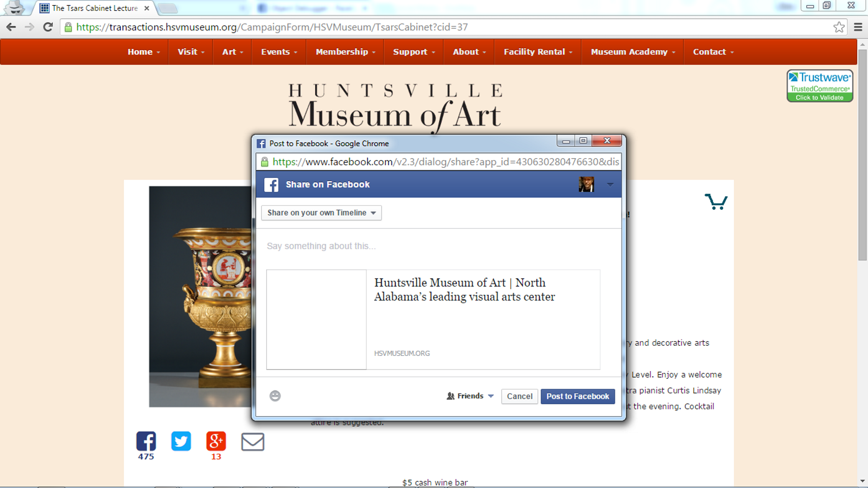
Task: Click padlock in Facebook popup address bar
Action: pyautogui.click(x=264, y=162)
